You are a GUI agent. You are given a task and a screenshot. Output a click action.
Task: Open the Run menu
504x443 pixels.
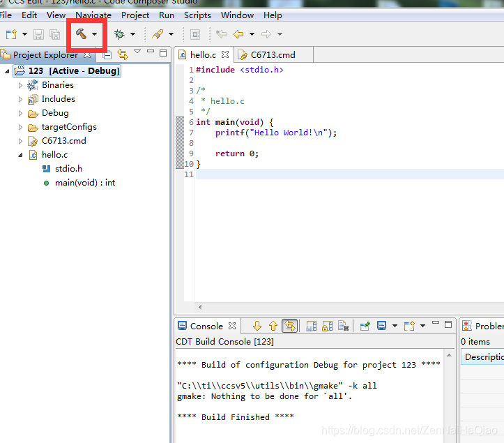(167, 15)
